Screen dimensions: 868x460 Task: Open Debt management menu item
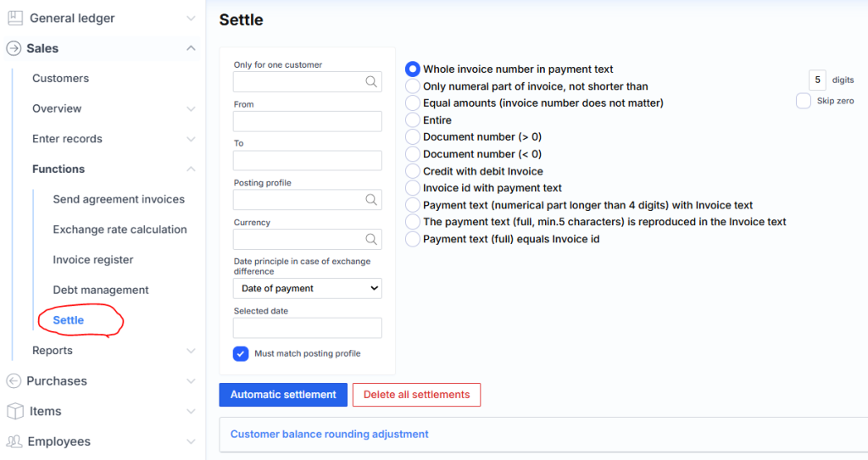101,290
